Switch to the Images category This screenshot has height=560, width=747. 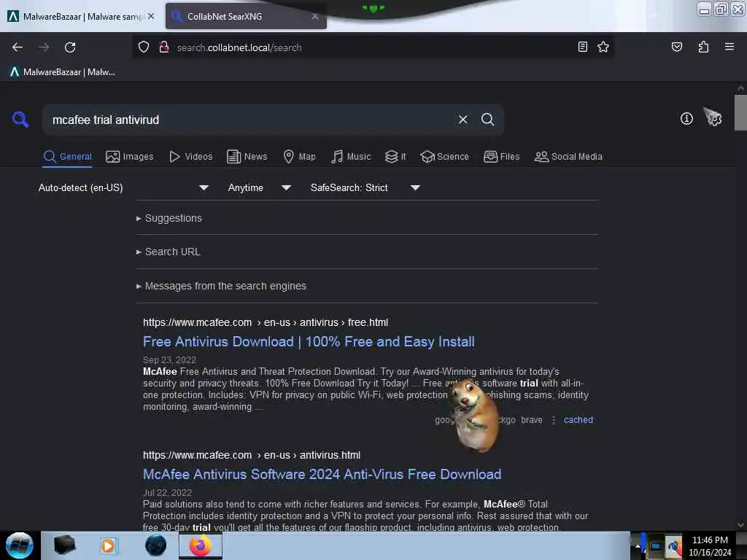pyautogui.click(x=130, y=157)
